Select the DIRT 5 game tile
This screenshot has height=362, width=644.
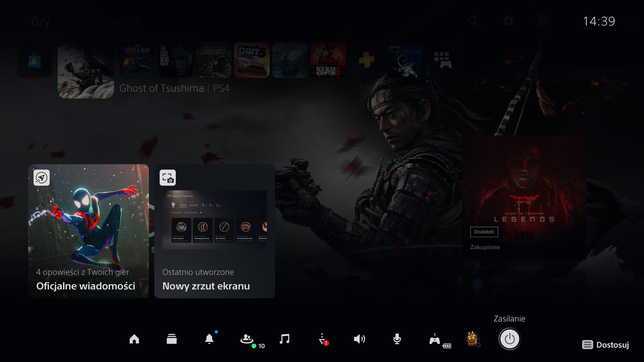pyautogui.click(x=252, y=60)
